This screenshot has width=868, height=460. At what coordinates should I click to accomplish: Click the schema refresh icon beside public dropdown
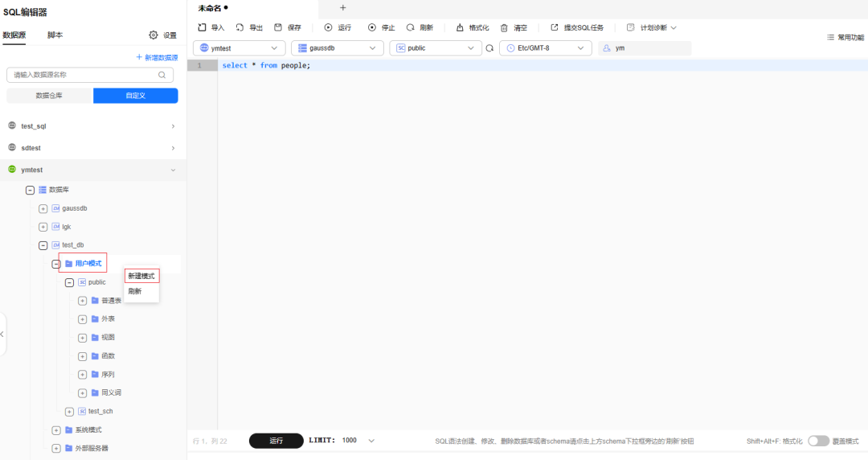coord(489,48)
